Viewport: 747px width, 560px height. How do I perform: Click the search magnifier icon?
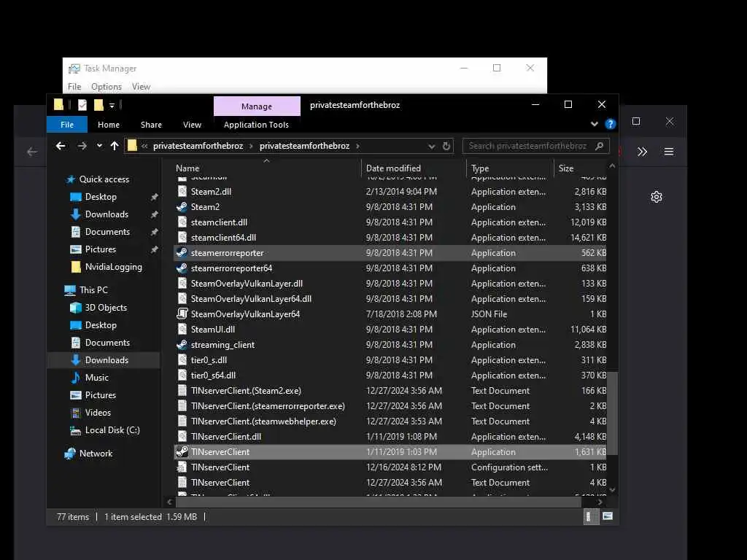click(600, 146)
